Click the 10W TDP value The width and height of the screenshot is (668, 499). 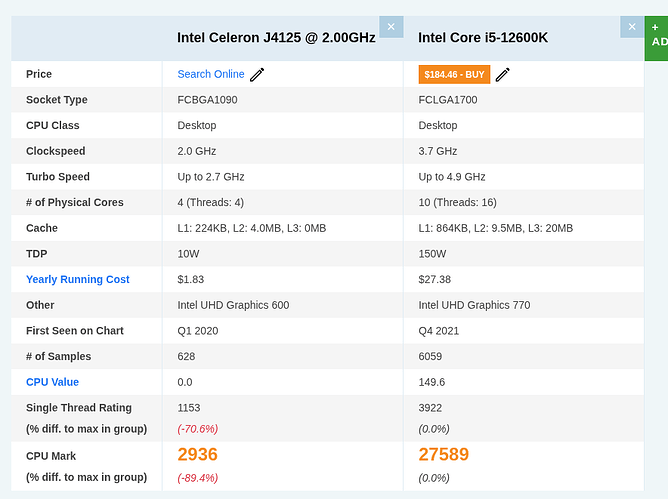(188, 254)
